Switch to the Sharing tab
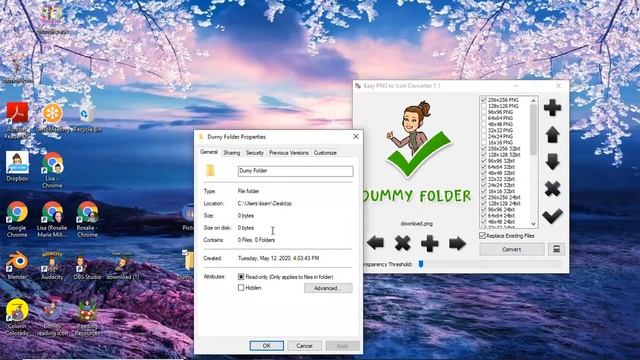This screenshot has height=360, width=640. (231, 153)
